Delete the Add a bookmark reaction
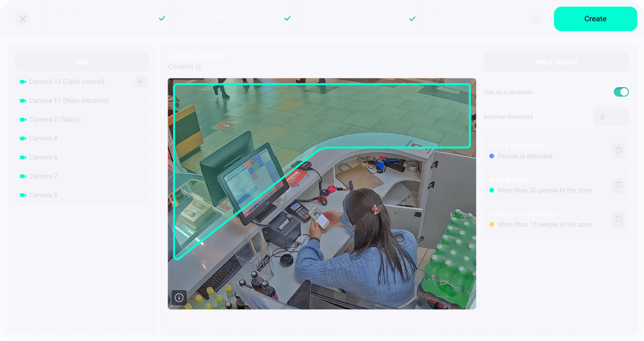This screenshot has width=644, height=341. point(619,151)
